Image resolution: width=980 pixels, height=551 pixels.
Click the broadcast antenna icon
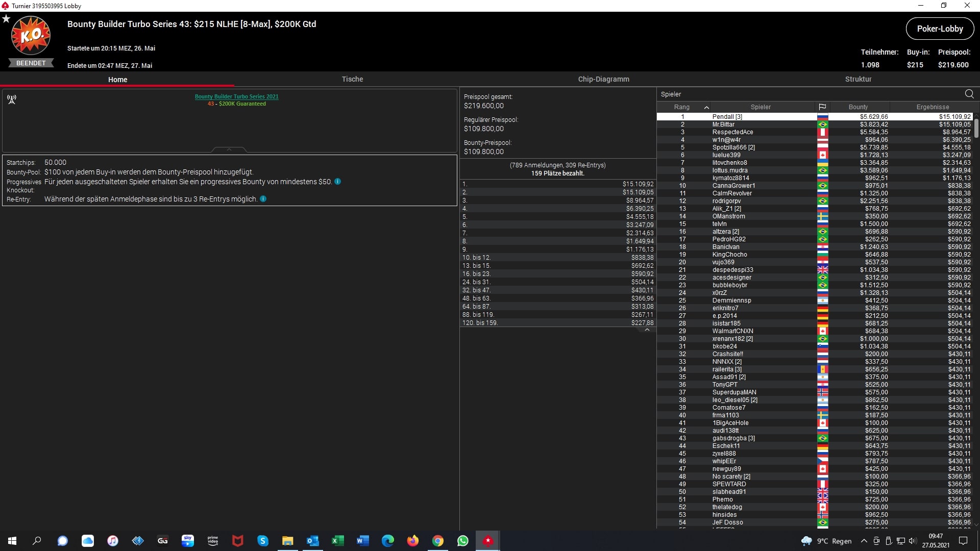tap(12, 99)
